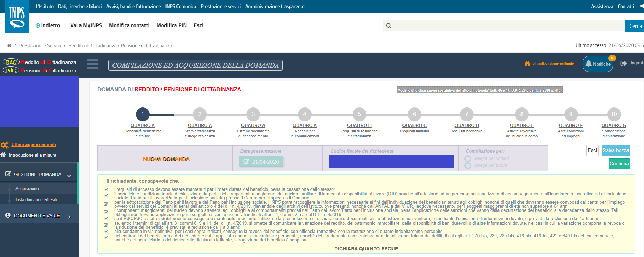Click the share icon beside Contatti

(x=641, y=6)
